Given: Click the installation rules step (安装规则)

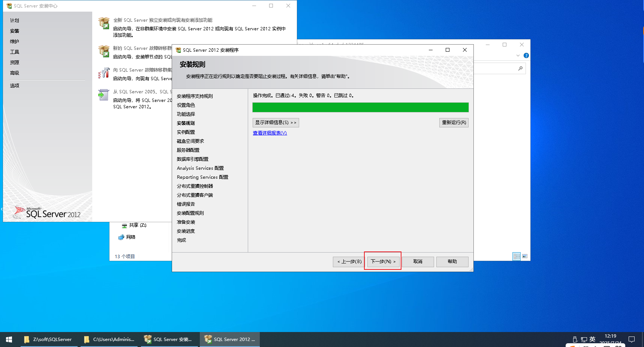Looking at the screenshot, I should point(186,123).
